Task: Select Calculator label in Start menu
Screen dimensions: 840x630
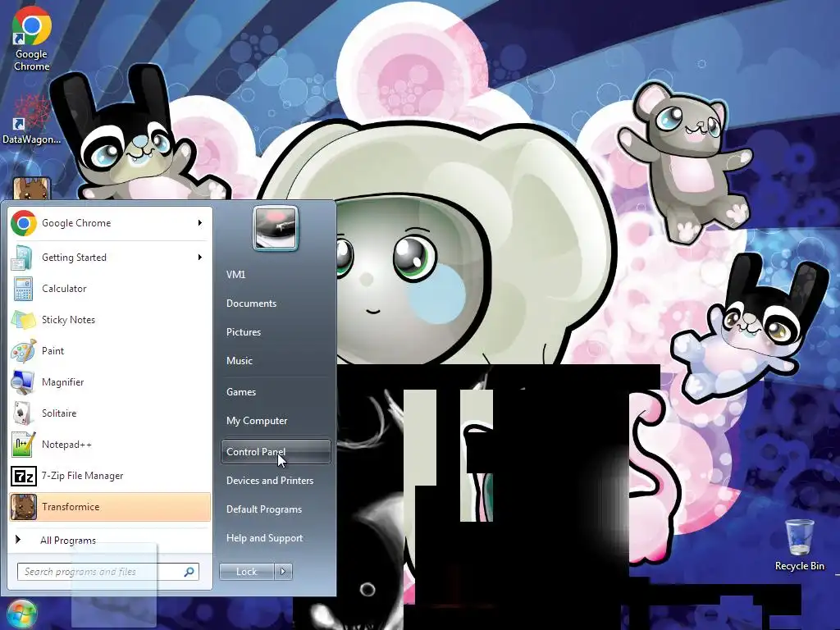Action: click(x=64, y=288)
